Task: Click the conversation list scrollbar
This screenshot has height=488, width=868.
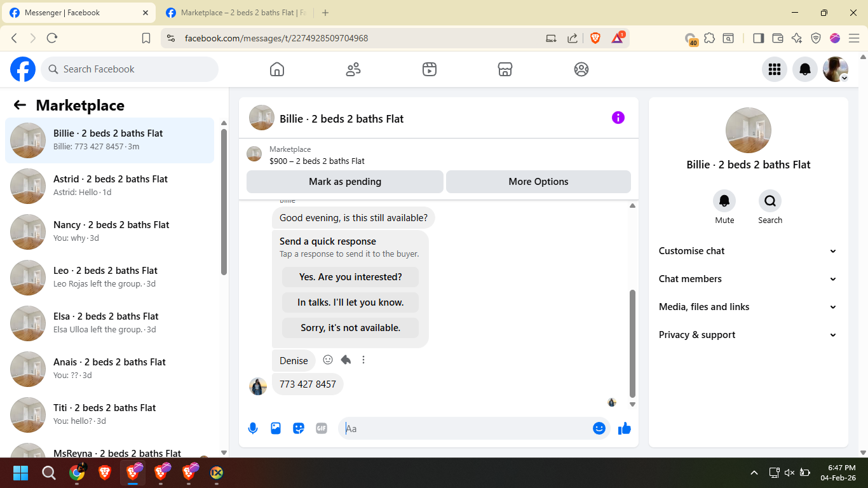Action: [224, 202]
